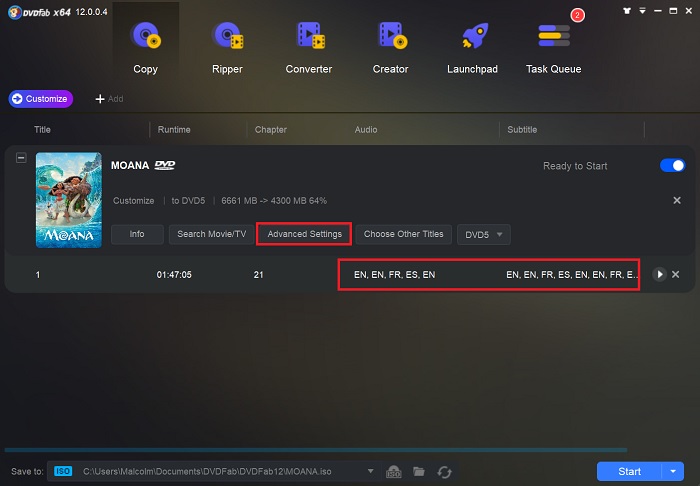Click the Customize mode button
Image resolution: width=700 pixels, height=486 pixels.
[41, 99]
